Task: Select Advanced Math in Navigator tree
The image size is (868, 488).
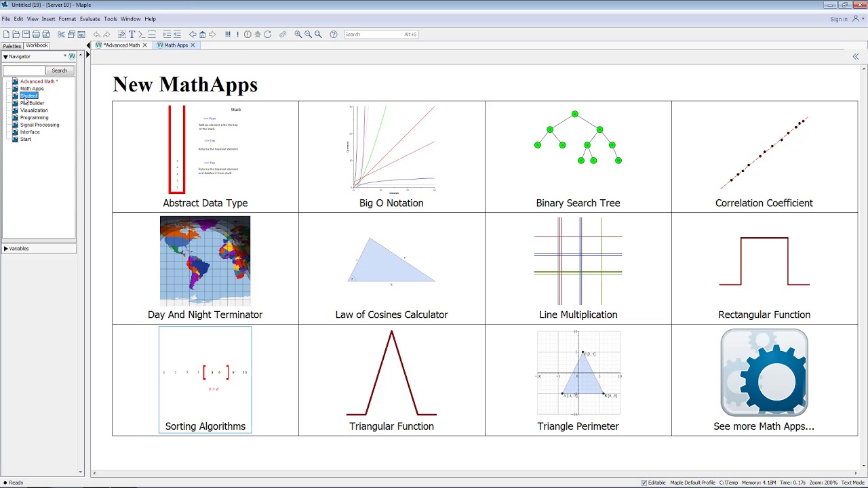Action: tap(39, 81)
